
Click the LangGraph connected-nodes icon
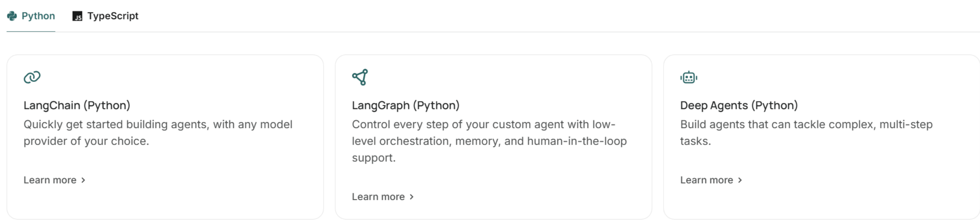coord(360,77)
